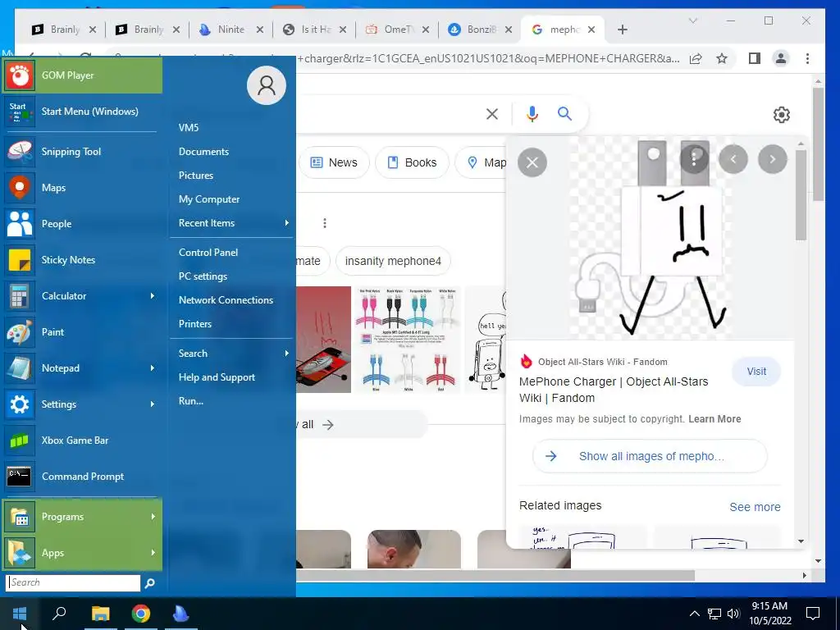Clear the Google search box

(492, 113)
